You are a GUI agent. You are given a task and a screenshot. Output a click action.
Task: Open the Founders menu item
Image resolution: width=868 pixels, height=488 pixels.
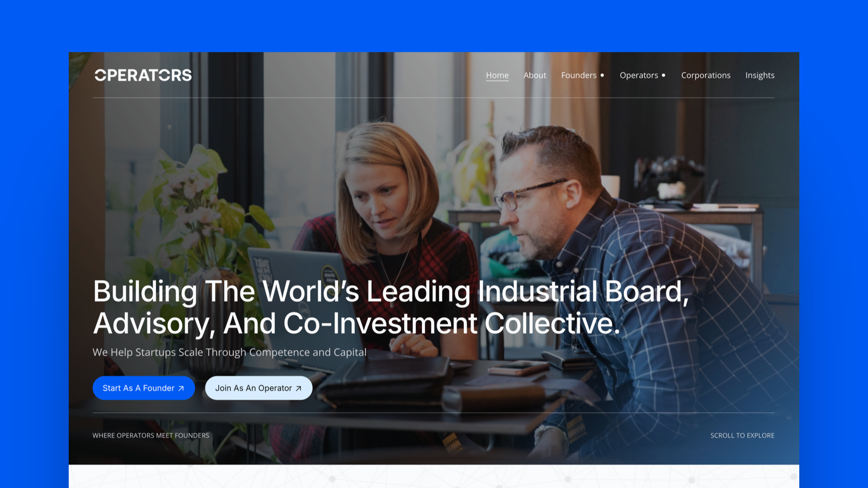tap(579, 75)
